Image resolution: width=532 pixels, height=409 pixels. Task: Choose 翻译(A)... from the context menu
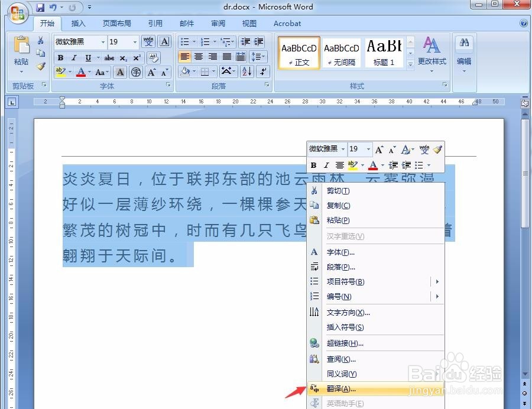376,389
